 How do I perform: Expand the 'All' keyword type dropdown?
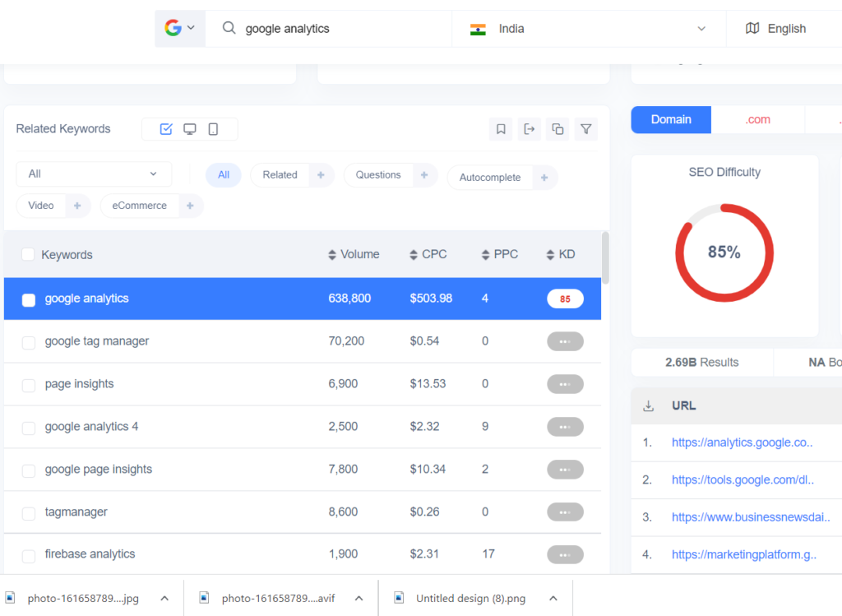[x=94, y=174]
